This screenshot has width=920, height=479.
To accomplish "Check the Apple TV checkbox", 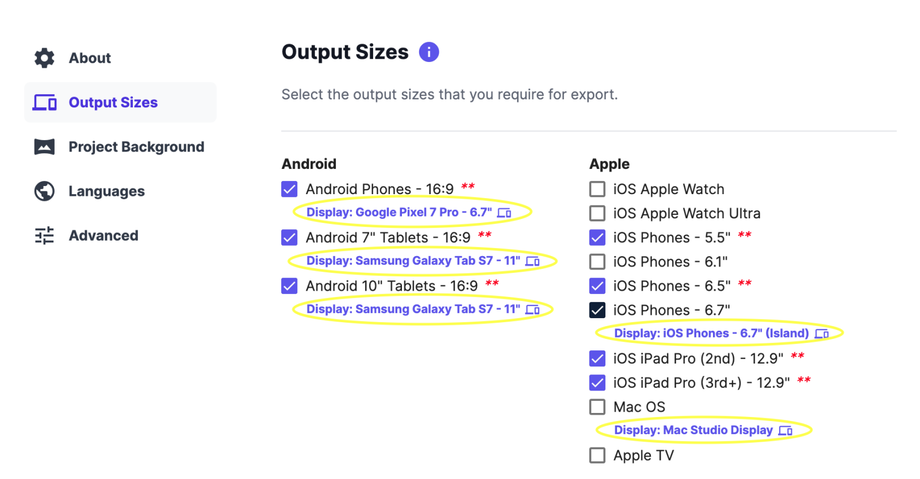I will (598, 456).
